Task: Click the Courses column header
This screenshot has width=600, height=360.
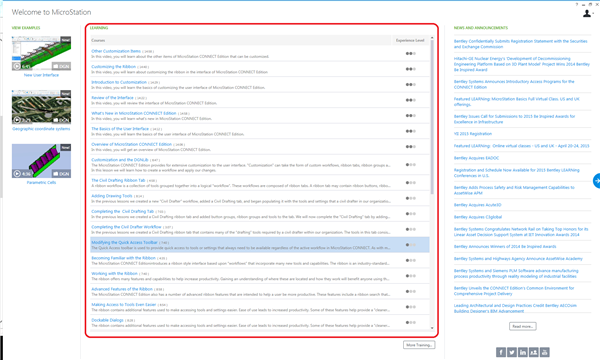Action: (x=98, y=40)
